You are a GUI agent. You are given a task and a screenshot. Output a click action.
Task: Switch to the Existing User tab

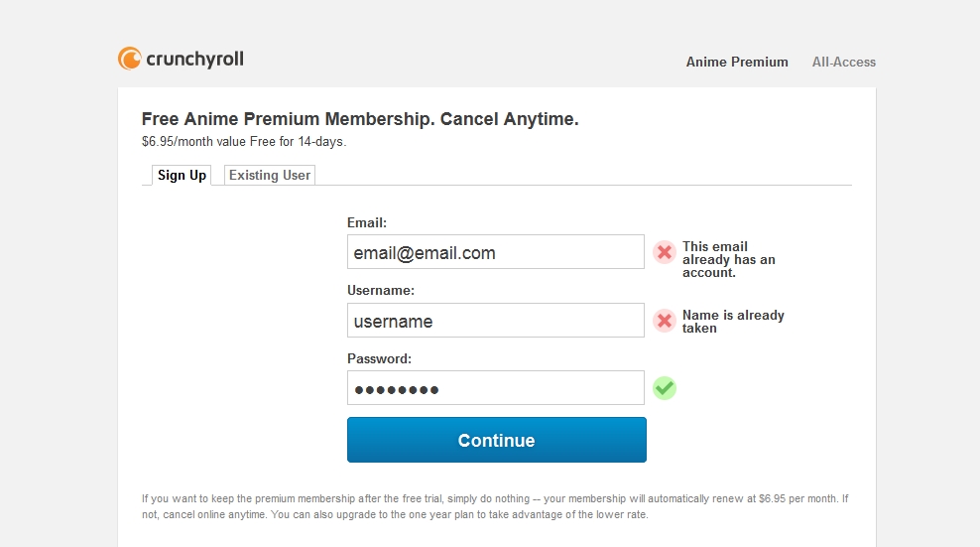tap(270, 175)
